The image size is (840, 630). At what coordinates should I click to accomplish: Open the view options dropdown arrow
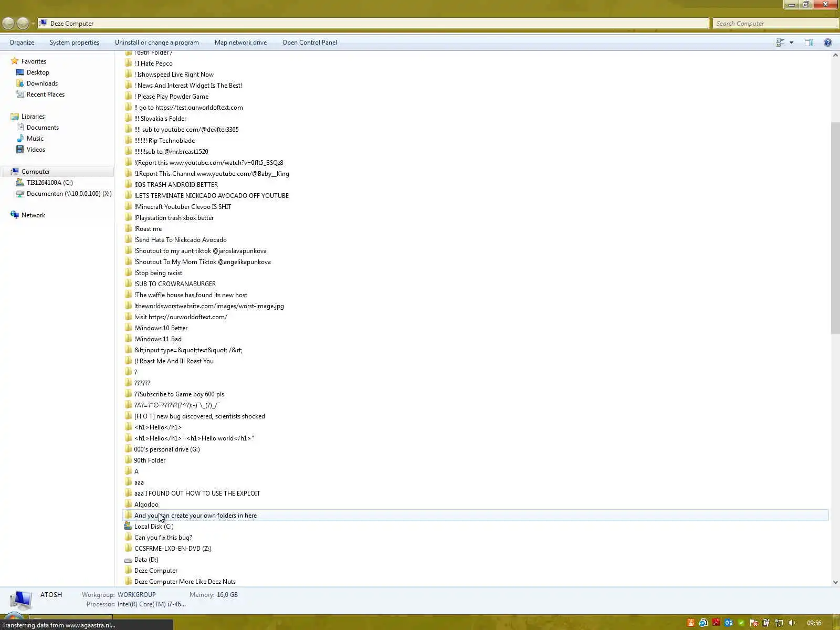791,43
